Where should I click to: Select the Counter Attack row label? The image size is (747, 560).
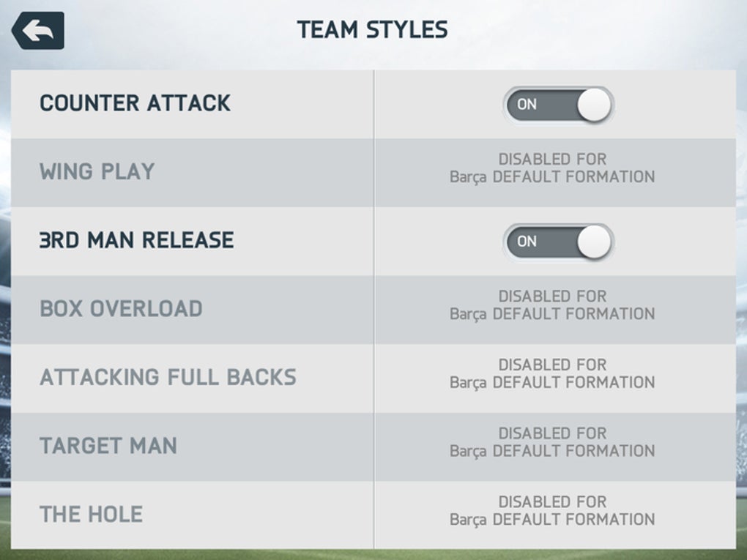pyautogui.click(x=135, y=103)
